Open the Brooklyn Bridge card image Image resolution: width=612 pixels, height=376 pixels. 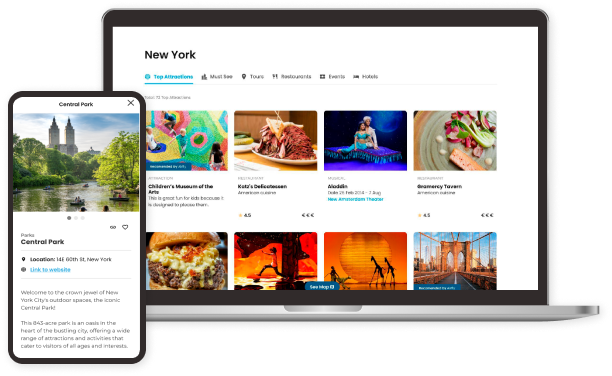tap(455, 261)
